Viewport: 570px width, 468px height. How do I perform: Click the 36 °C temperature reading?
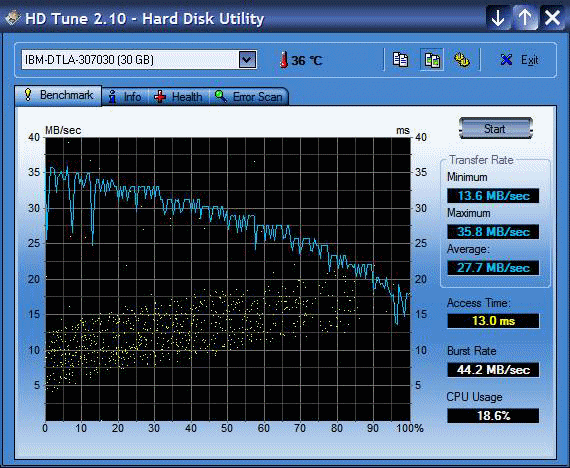307,60
